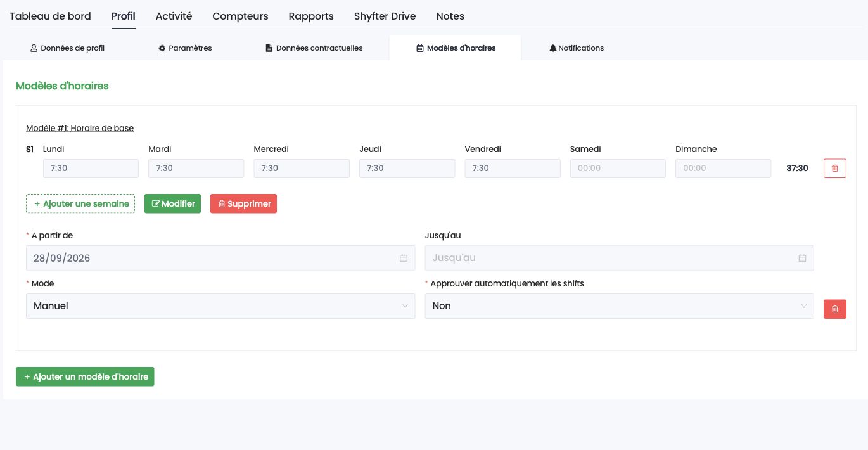This screenshot has width=868, height=450.
Task: Switch to Données de profil tab
Action: [68, 48]
